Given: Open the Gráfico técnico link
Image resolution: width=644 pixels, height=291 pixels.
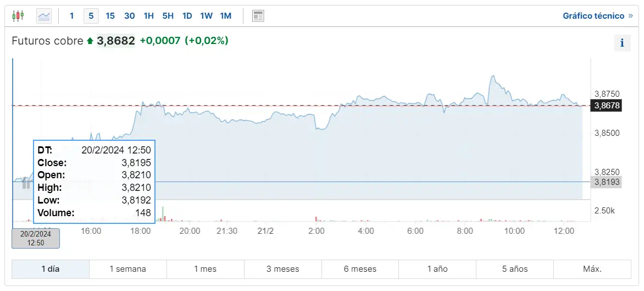Looking at the screenshot, I should click(597, 16).
